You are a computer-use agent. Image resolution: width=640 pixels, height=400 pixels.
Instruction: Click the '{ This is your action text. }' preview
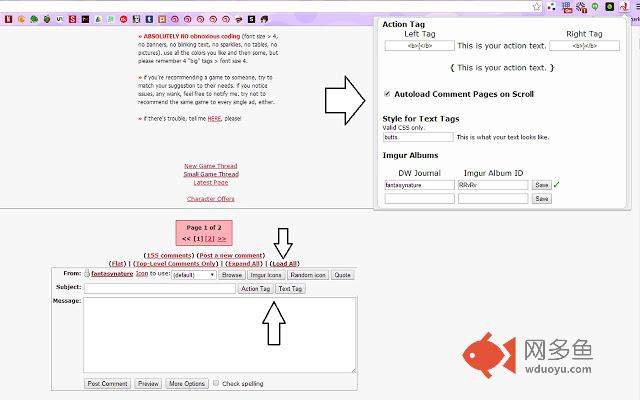[x=502, y=68]
